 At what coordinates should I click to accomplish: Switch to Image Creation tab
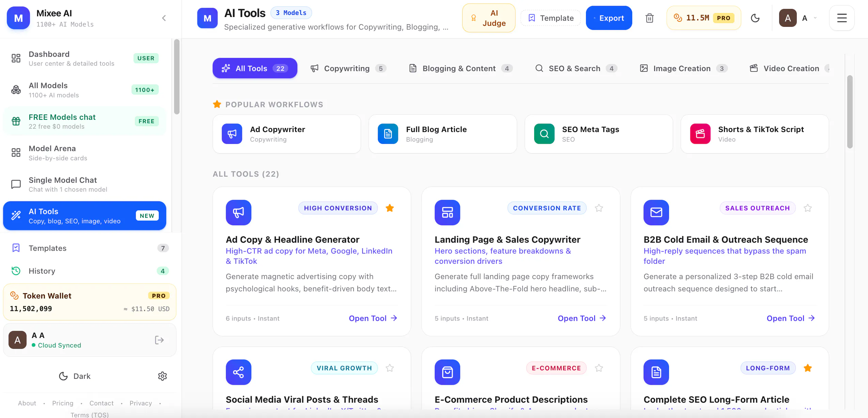[x=684, y=68]
